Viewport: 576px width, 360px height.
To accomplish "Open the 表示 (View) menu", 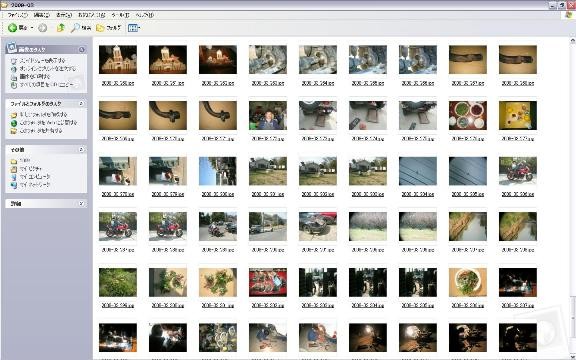I will pyautogui.click(x=64, y=15).
